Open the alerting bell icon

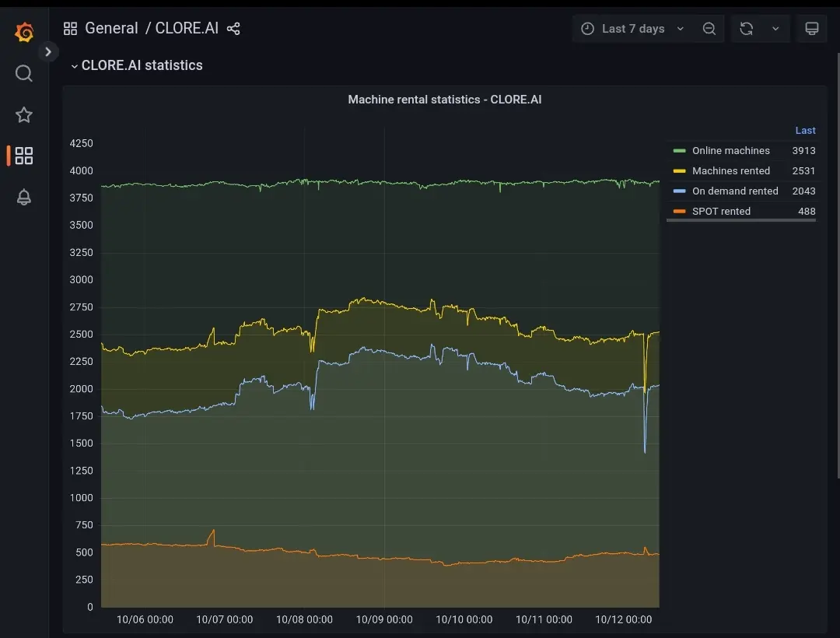coord(23,197)
